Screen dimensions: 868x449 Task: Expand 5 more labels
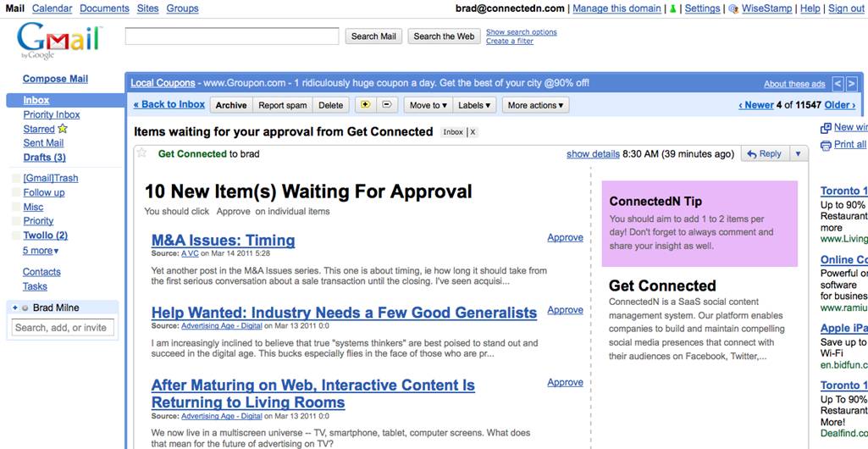pos(41,251)
